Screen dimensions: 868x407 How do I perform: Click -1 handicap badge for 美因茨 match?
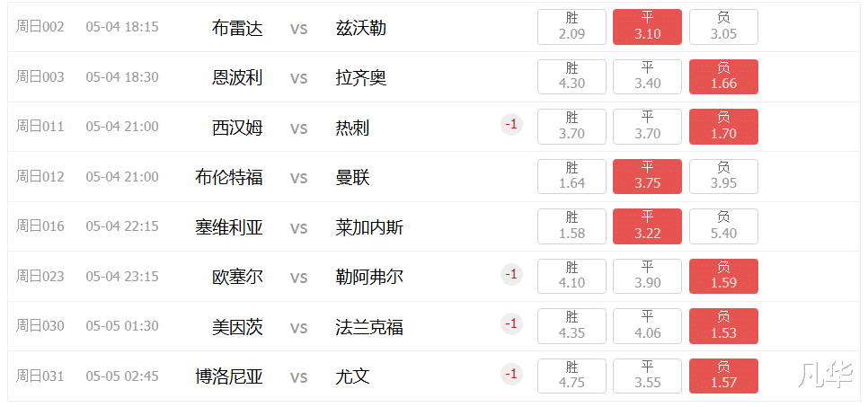click(511, 323)
